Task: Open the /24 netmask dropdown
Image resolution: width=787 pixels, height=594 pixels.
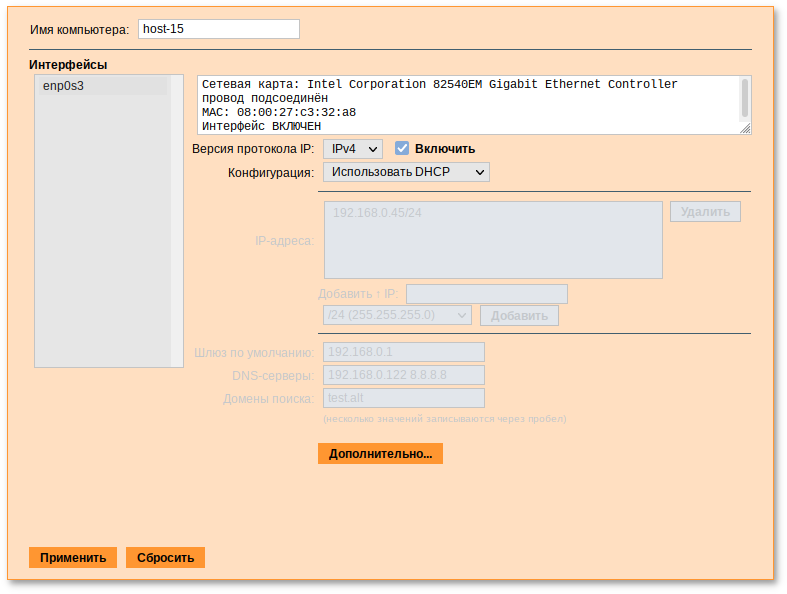Action: (x=397, y=315)
